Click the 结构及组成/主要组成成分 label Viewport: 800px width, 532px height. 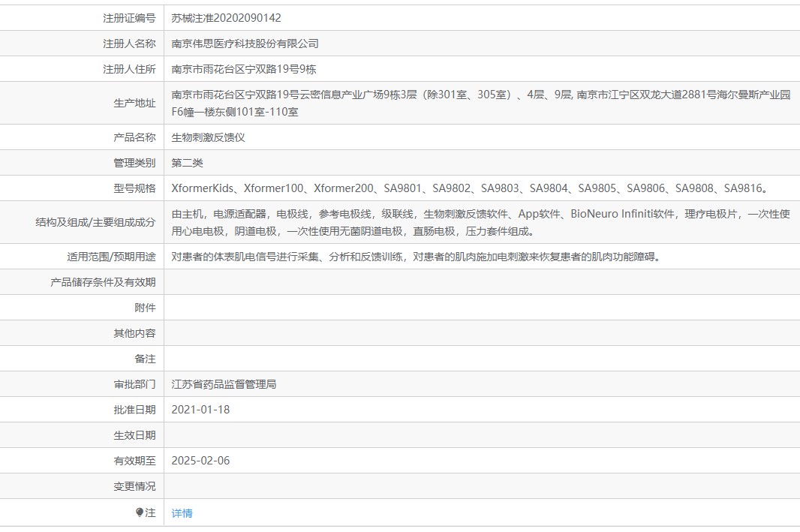(95, 222)
